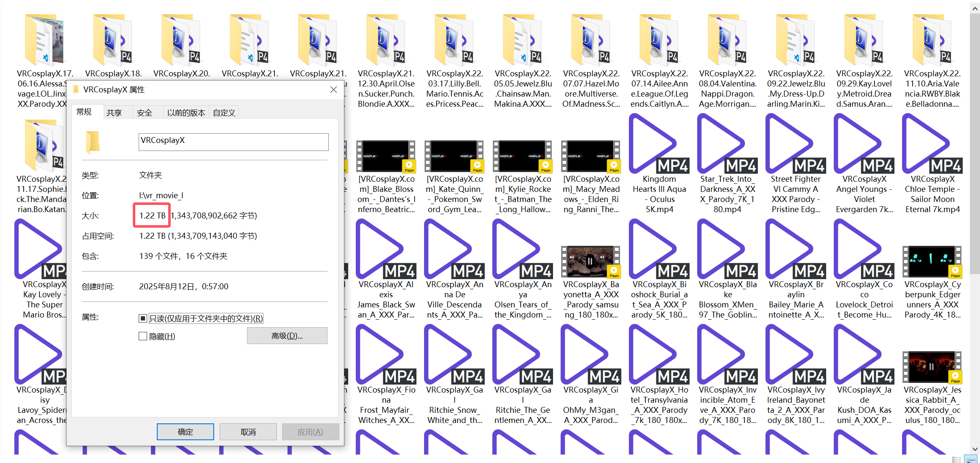Select the Jessica_Rabbit parody video thumbnail
The height and width of the screenshot is (463, 980).
click(x=932, y=367)
